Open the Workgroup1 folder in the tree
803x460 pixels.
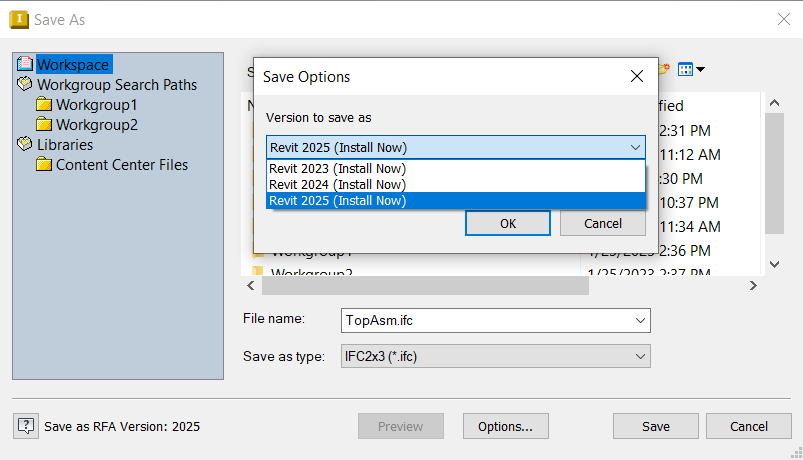tap(96, 105)
